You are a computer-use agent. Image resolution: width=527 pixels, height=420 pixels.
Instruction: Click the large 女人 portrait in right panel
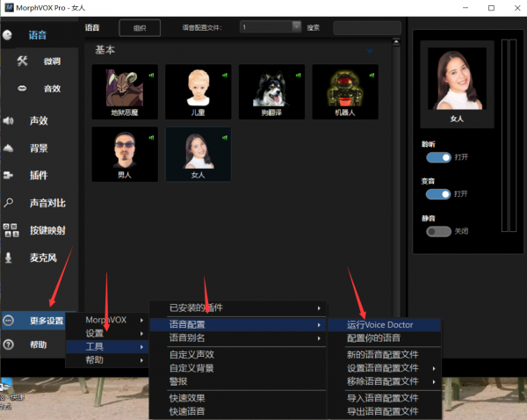(x=457, y=78)
